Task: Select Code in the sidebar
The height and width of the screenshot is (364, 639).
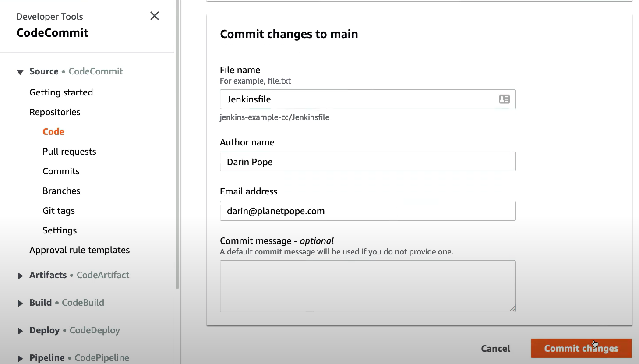Action: (53, 132)
